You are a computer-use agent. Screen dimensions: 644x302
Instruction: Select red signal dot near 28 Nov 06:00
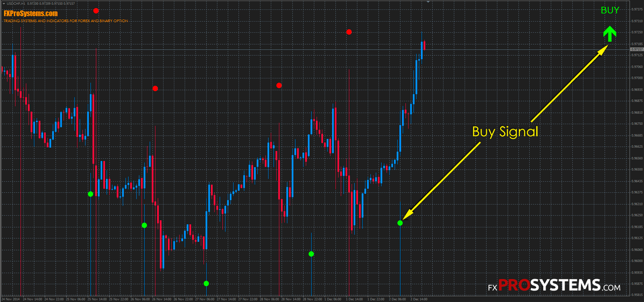279,85
